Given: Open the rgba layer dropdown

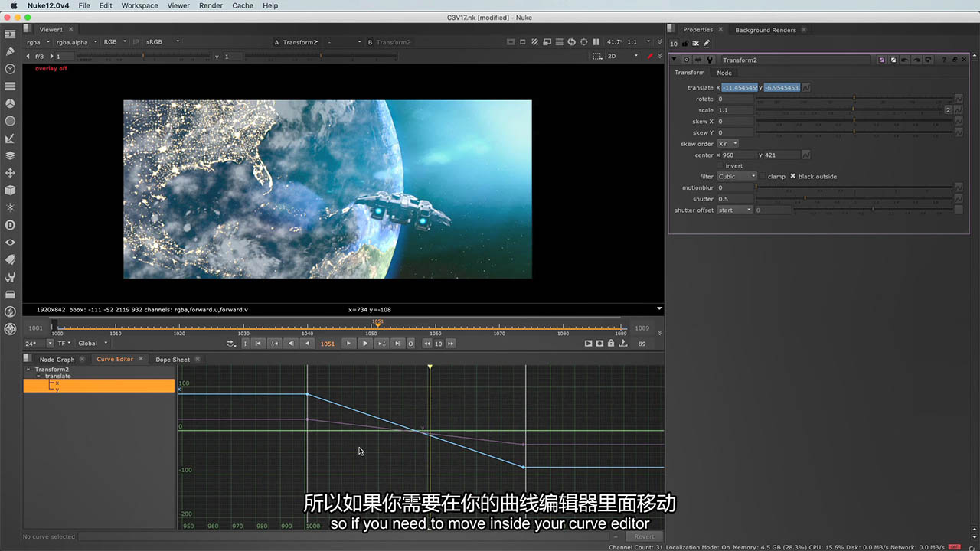Looking at the screenshot, I should (38, 42).
